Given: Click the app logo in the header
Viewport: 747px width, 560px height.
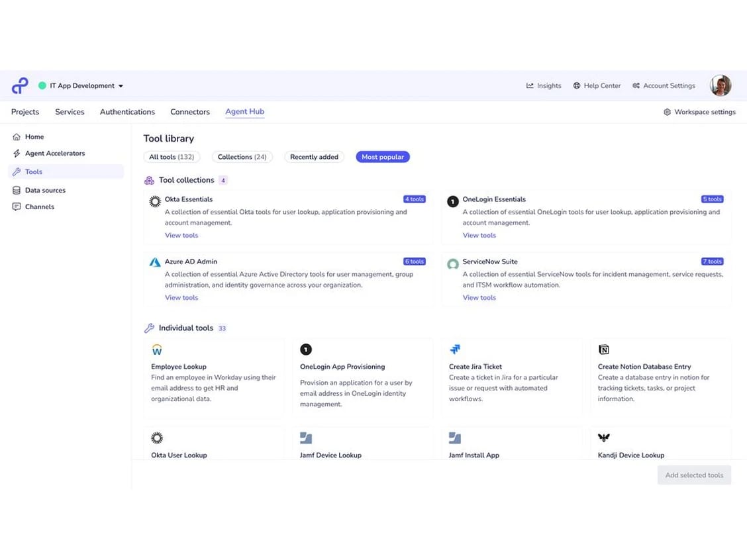Looking at the screenshot, I should click(19, 85).
